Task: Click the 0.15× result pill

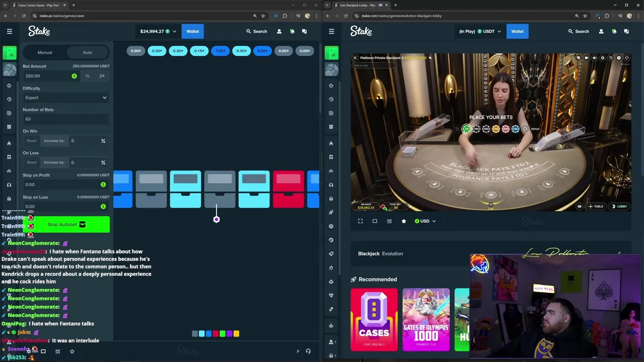Action: pyautogui.click(x=199, y=51)
